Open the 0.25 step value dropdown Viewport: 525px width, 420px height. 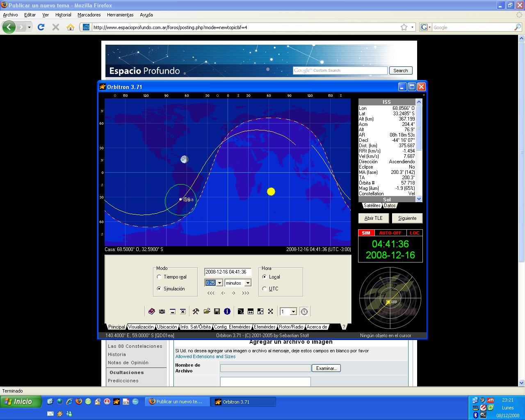point(219,283)
